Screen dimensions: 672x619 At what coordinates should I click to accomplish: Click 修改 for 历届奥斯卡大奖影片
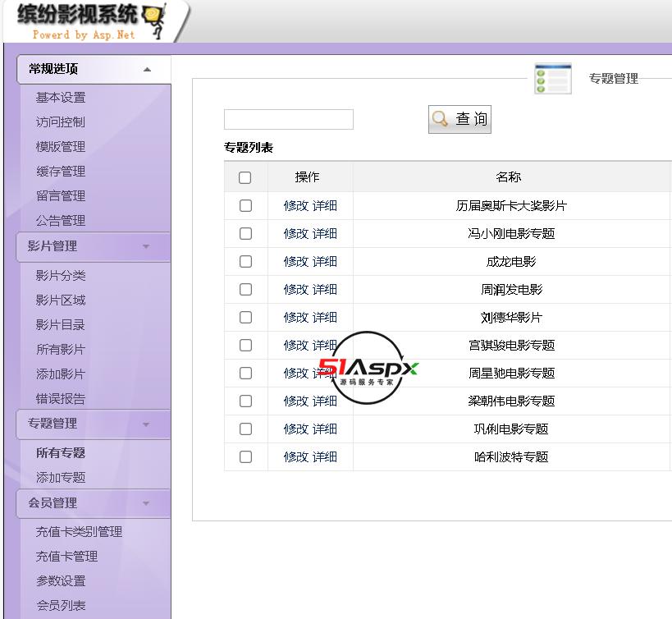click(296, 206)
